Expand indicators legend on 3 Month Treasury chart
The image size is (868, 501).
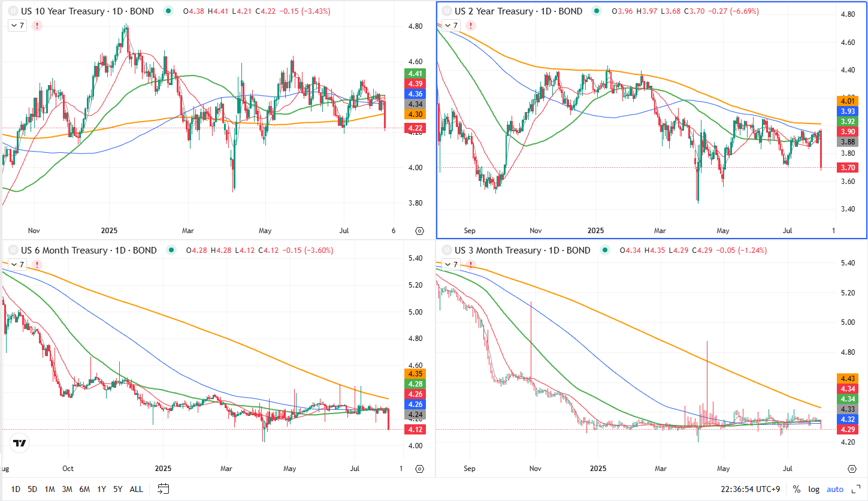[451, 264]
